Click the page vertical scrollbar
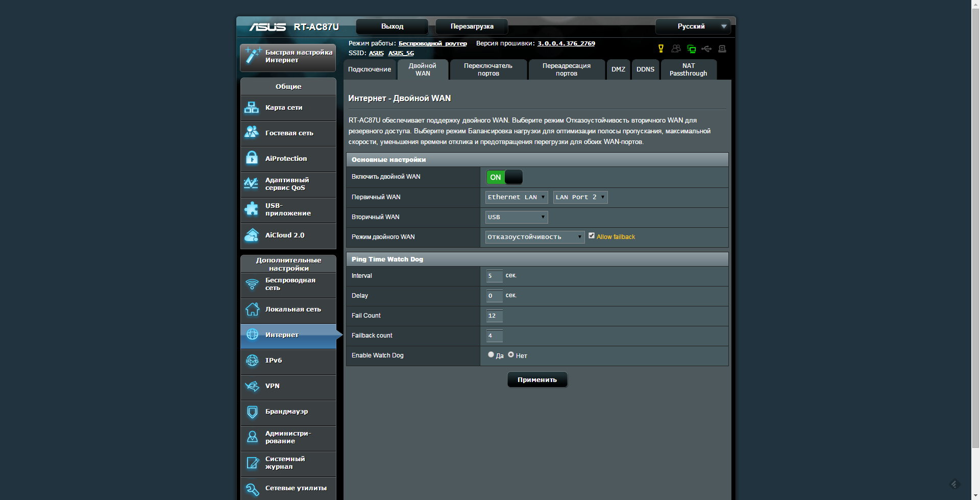Screen dimensions: 980x500 click(975, 228)
